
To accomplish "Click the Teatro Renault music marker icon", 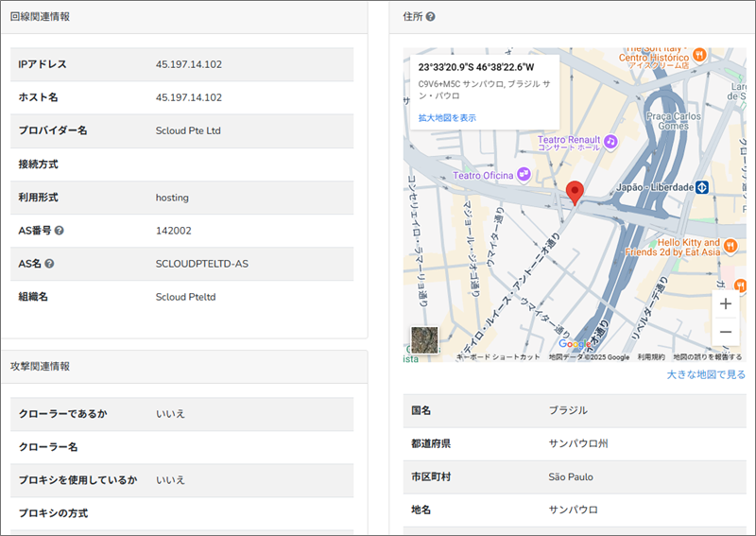I will click(x=610, y=142).
